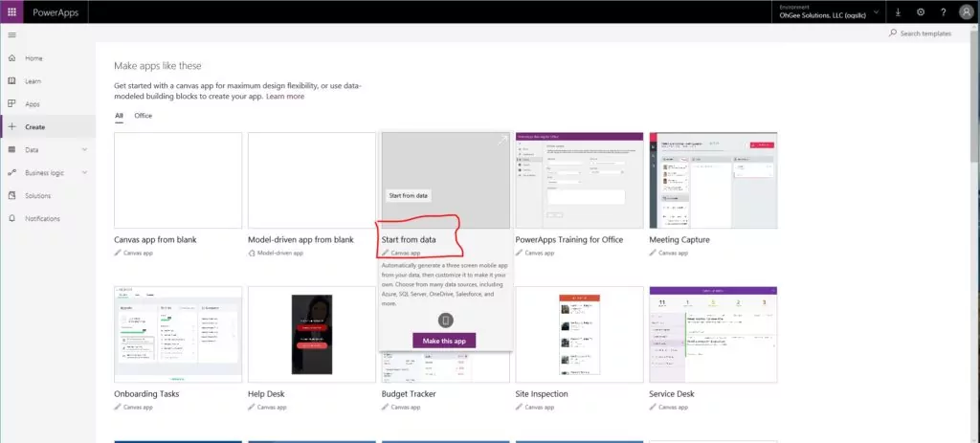Click the Solutions icon in sidebar
Screen dimensions: 980x443
[11, 195]
